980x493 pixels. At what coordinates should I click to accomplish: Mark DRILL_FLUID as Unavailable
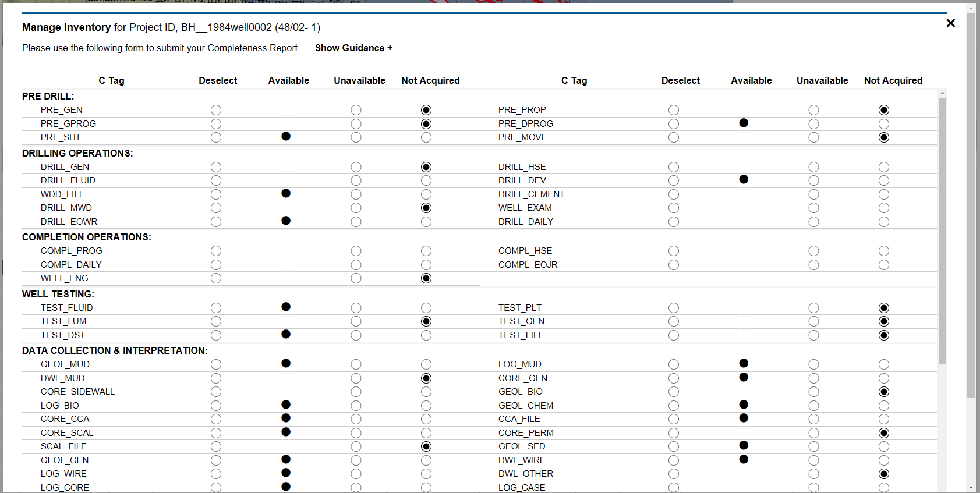[356, 180]
